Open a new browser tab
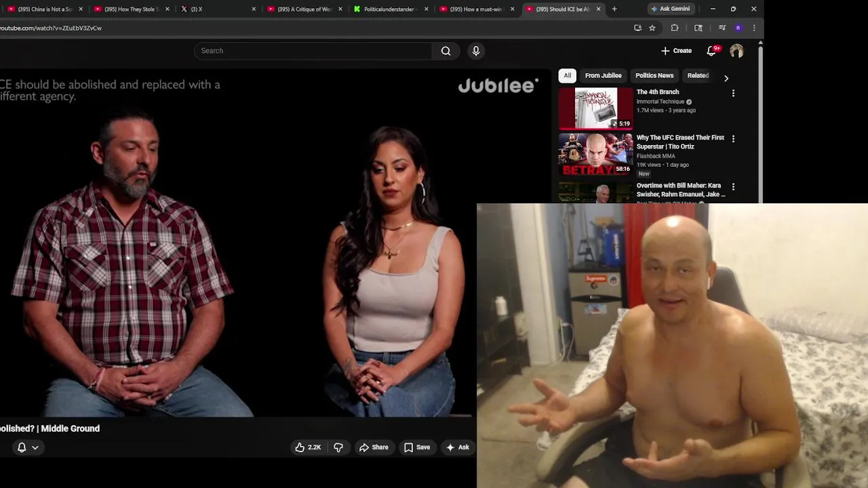Screen dimensions: 868x488 pyautogui.click(x=614, y=9)
